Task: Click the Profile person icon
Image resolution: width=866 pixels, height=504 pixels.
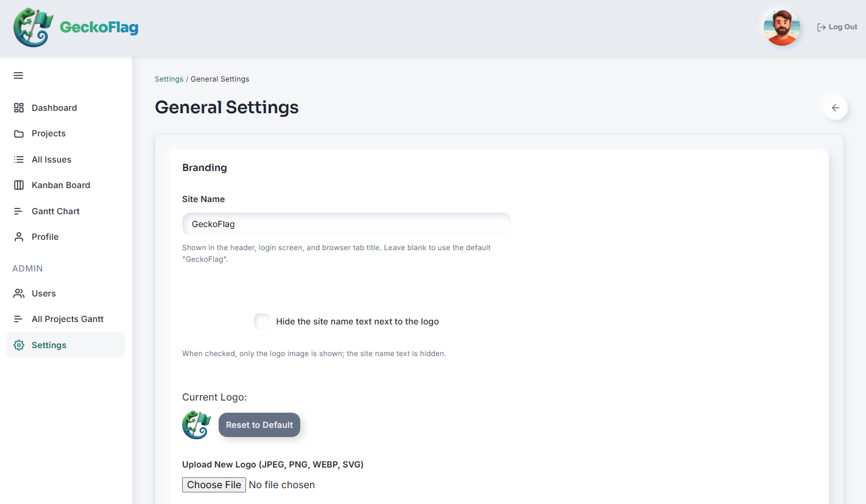Action: (19, 237)
